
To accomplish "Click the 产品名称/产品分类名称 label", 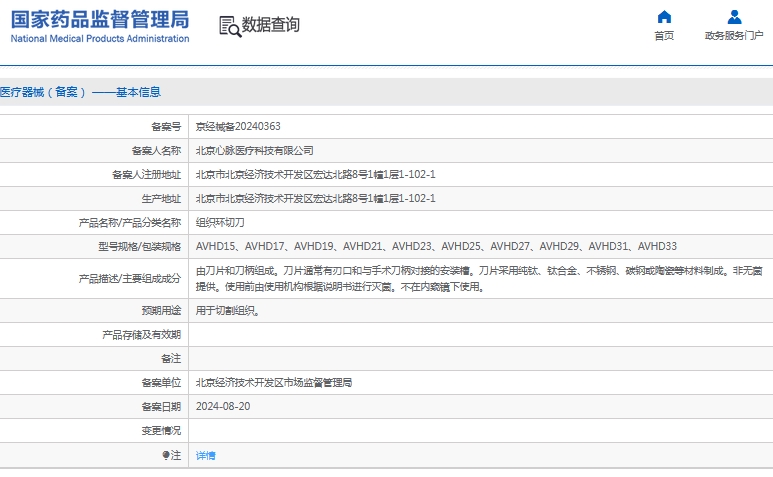I will [x=130, y=223].
